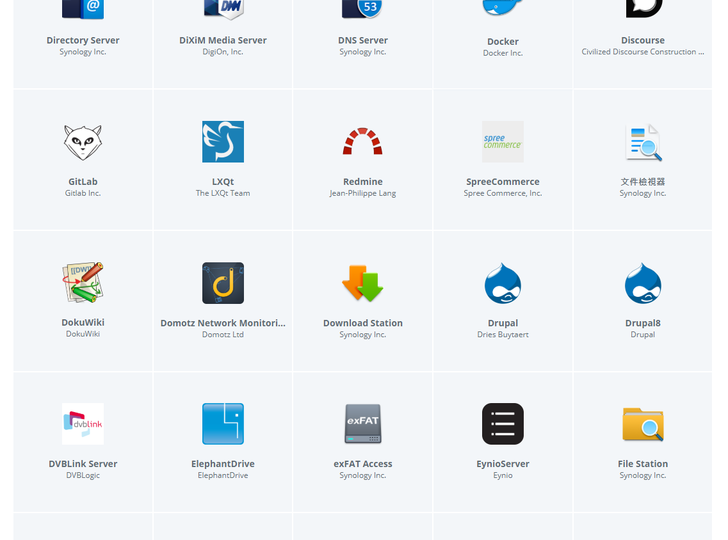
Task: Click the Drupal8 droplet icon
Action: tap(643, 283)
